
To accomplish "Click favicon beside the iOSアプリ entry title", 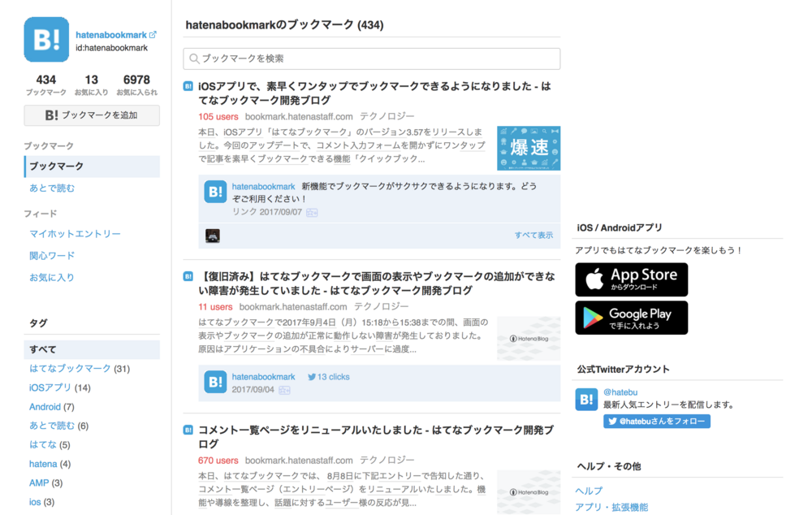I will click(188, 86).
